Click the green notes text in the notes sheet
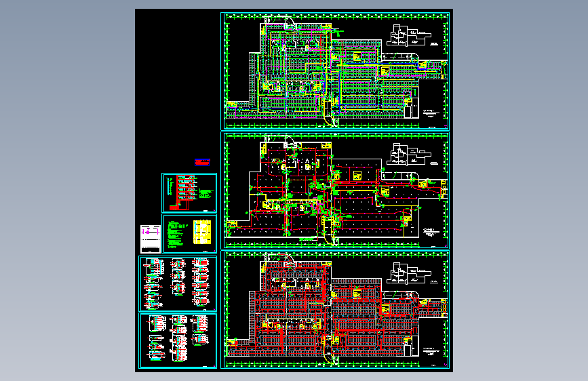588x381 pixels. 176,235
